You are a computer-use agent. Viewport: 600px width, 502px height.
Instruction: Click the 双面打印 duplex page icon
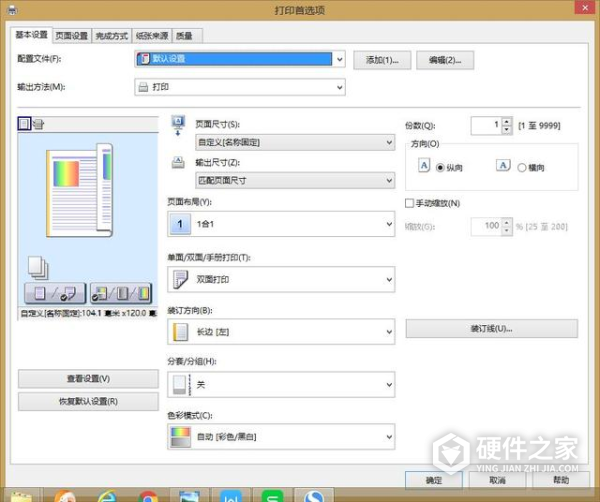click(181, 279)
